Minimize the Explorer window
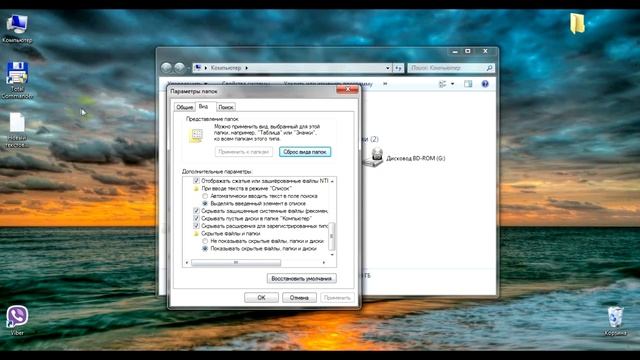Image resolution: width=640 pixels, height=360 pixels. 455,51
